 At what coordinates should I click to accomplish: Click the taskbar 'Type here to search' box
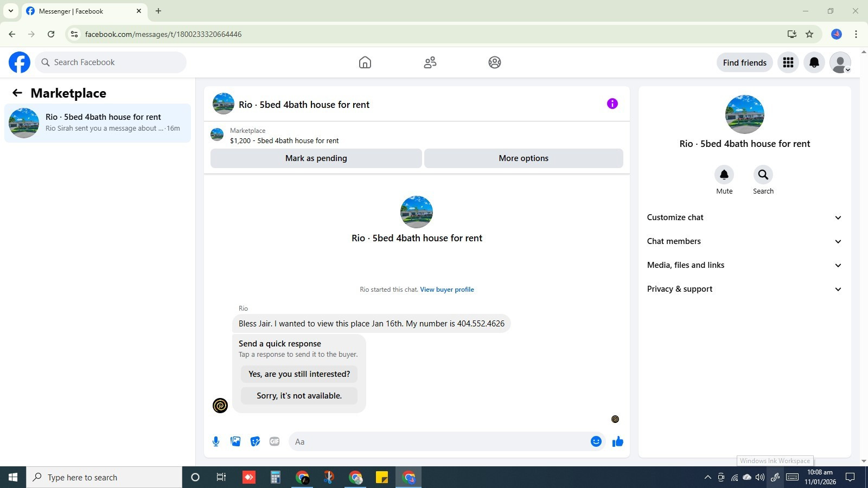(104, 477)
